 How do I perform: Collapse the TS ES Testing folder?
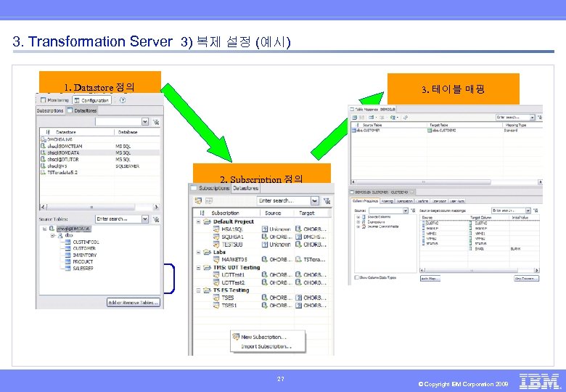coord(198,290)
